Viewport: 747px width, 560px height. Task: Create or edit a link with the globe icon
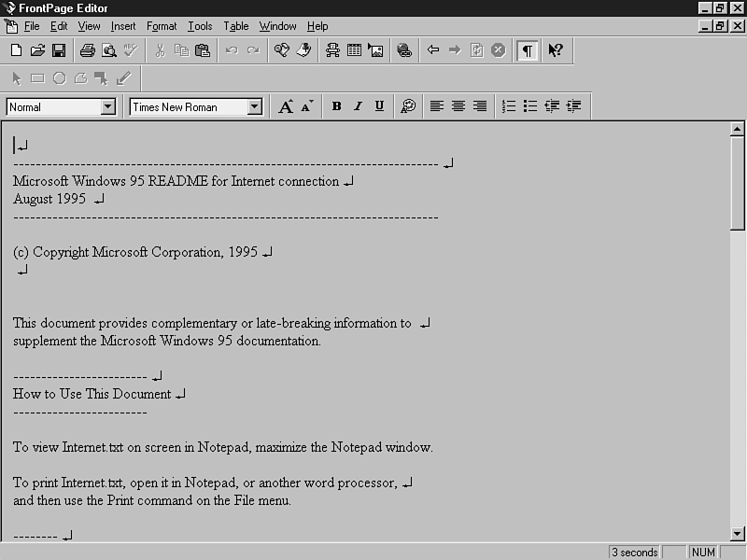point(404,50)
